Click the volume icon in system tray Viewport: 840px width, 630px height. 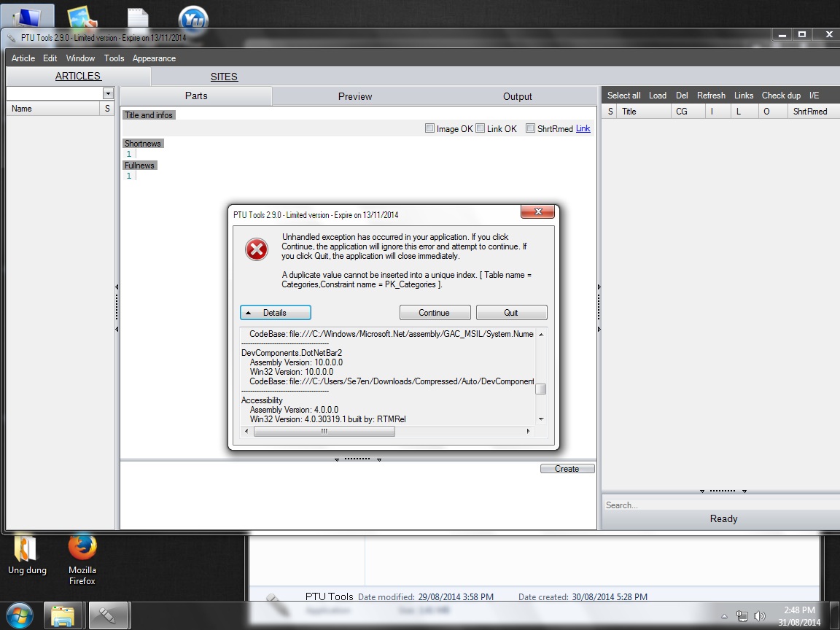(x=759, y=616)
